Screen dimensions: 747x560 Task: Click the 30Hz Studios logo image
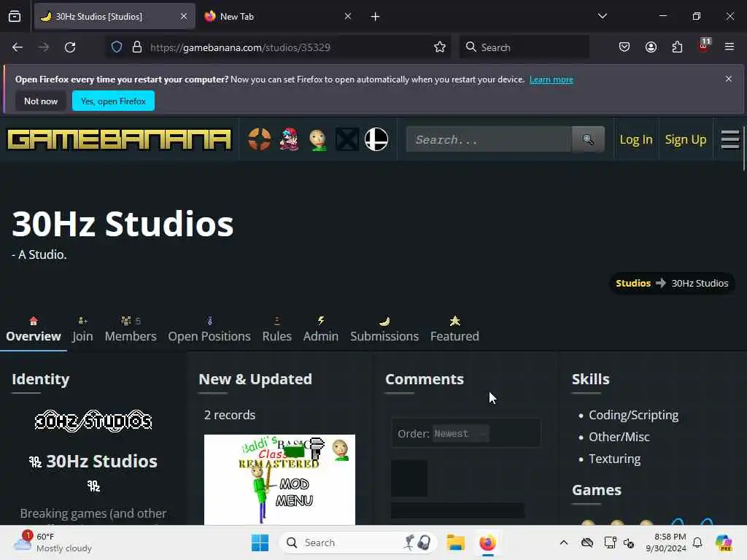(x=93, y=421)
